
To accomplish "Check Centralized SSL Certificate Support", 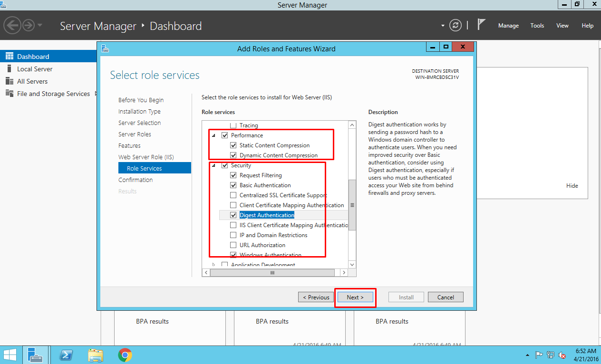I will (233, 195).
